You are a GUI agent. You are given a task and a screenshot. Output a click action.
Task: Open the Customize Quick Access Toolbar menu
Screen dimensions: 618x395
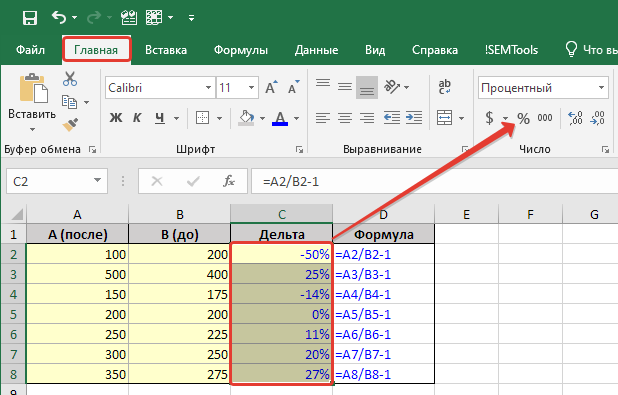click(192, 18)
